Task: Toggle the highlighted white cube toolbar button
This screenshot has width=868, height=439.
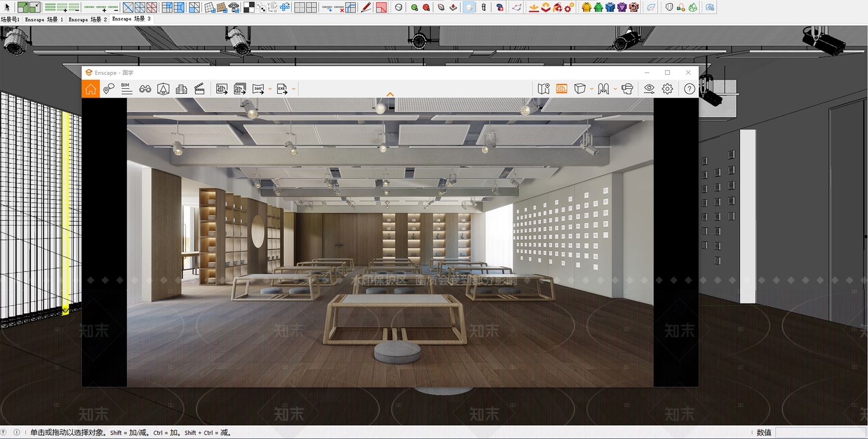Action: (x=469, y=7)
